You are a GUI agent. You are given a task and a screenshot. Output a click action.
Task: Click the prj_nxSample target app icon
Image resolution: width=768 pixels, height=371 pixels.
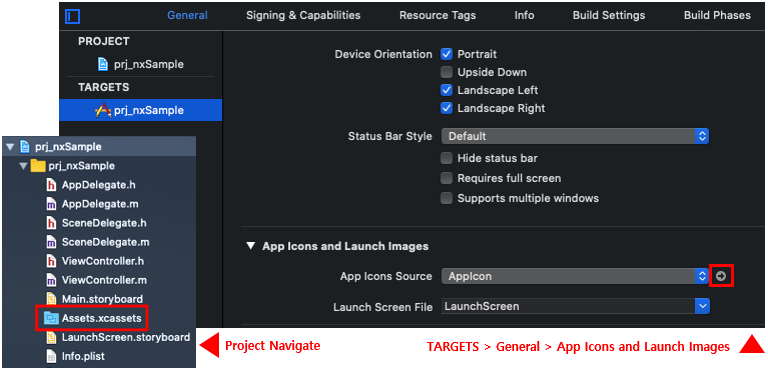click(x=102, y=110)
